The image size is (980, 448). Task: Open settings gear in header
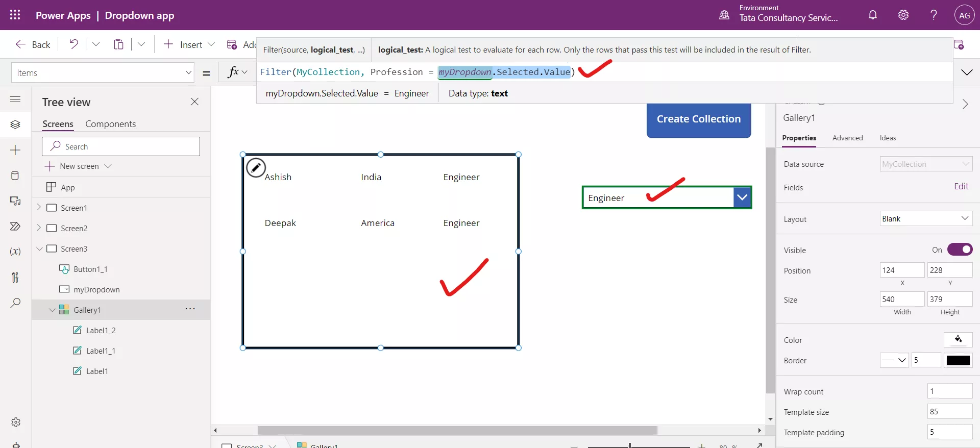[x=903, y=15]
